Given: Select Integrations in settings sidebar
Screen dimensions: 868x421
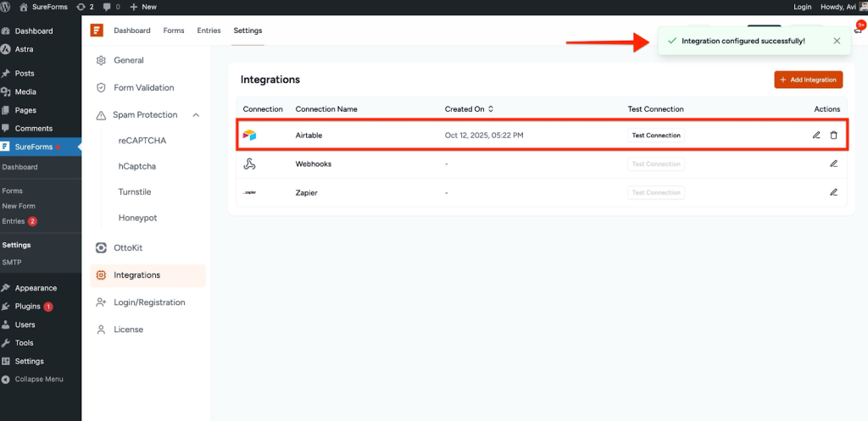Looking at the screenshot, I should tap(147, 275).
